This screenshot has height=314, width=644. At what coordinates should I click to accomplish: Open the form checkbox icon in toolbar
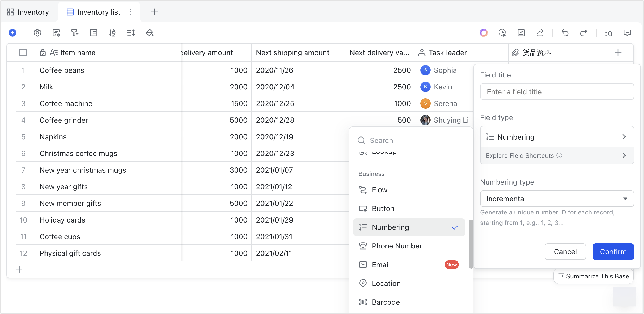[x=521, y=33]
